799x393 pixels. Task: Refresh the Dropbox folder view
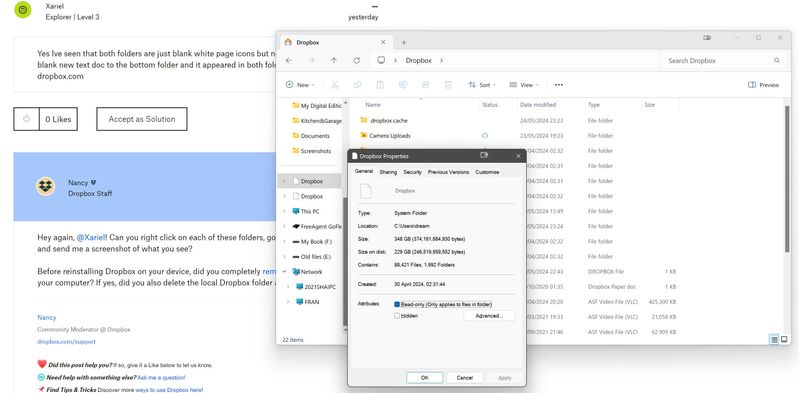[357, 60]
